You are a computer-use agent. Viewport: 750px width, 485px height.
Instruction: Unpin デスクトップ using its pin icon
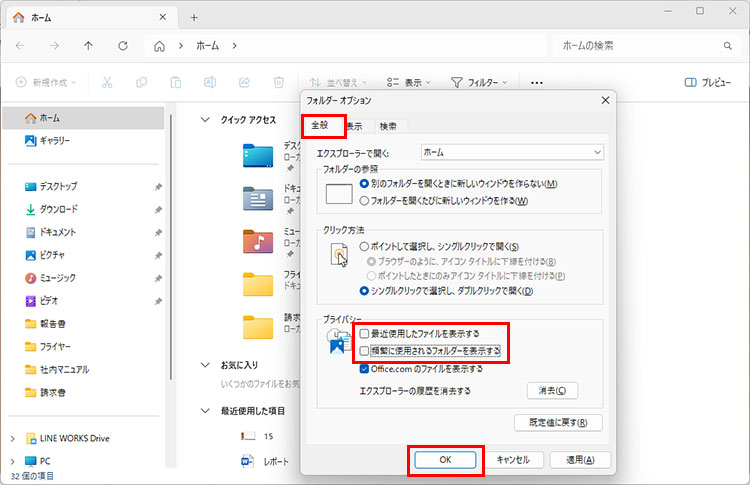(158, 187)
